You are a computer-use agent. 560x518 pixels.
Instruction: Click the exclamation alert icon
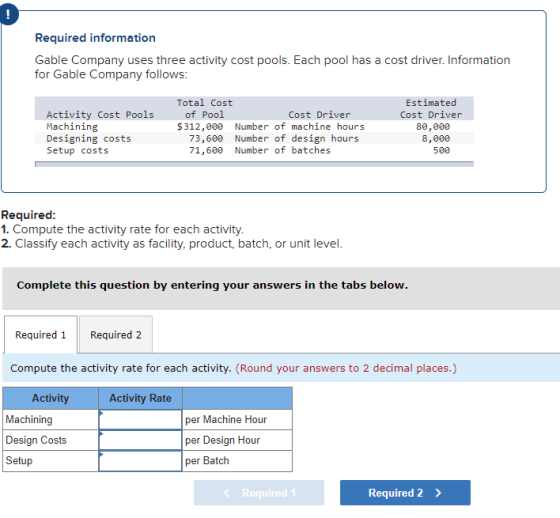[x=8, y=15]
